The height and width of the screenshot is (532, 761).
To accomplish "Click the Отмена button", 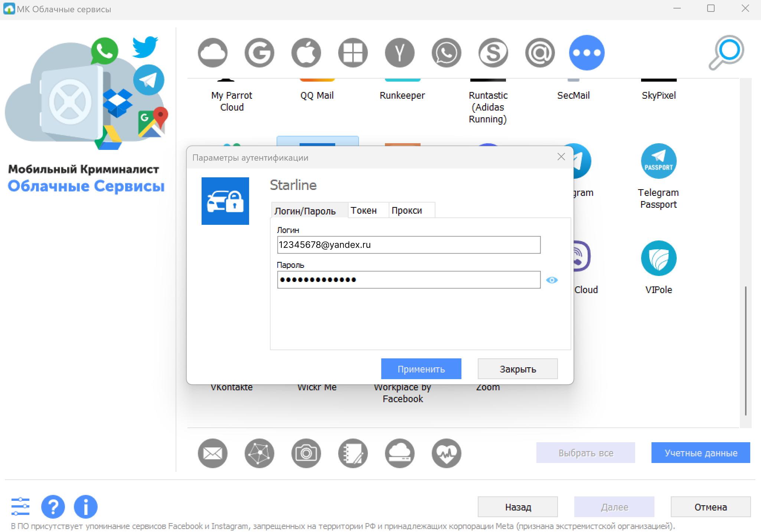I will [x=711, y=507].
